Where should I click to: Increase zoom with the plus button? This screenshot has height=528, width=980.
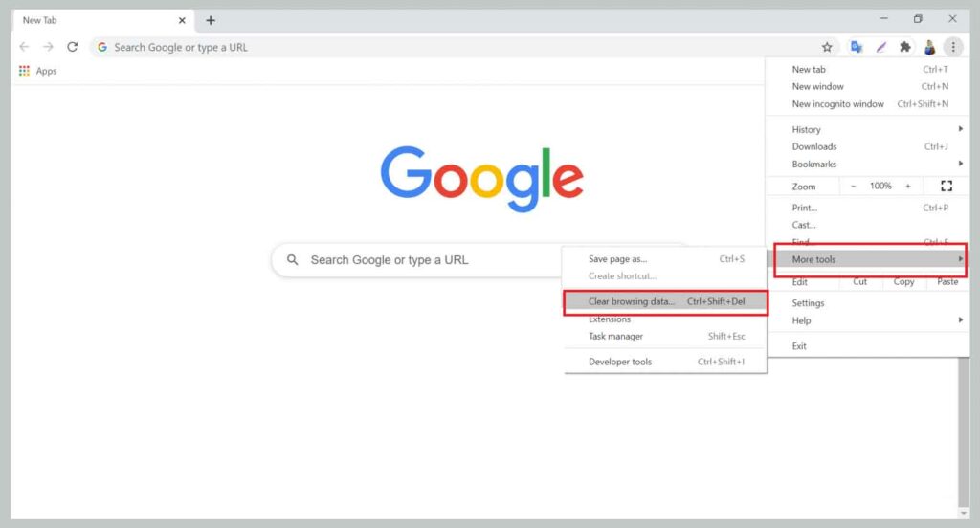pos(908,186)
